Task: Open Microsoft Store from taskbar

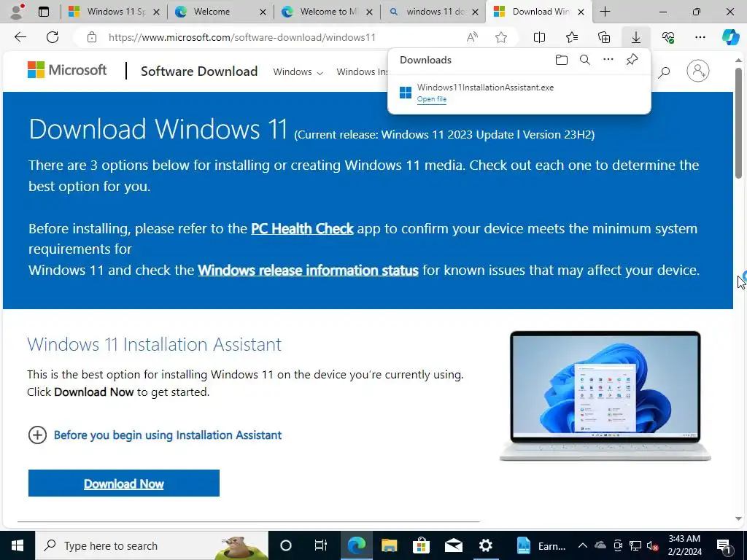Action: [421, 545]
